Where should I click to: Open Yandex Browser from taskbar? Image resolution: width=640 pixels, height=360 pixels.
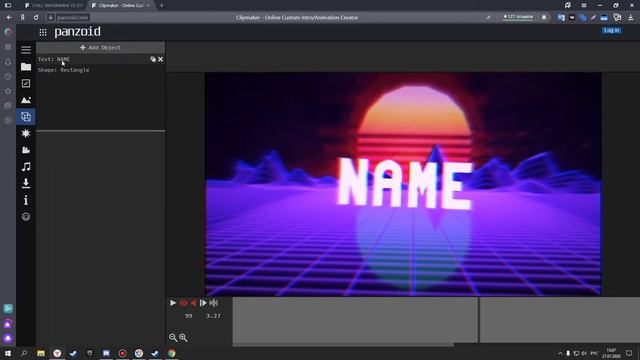57,353
